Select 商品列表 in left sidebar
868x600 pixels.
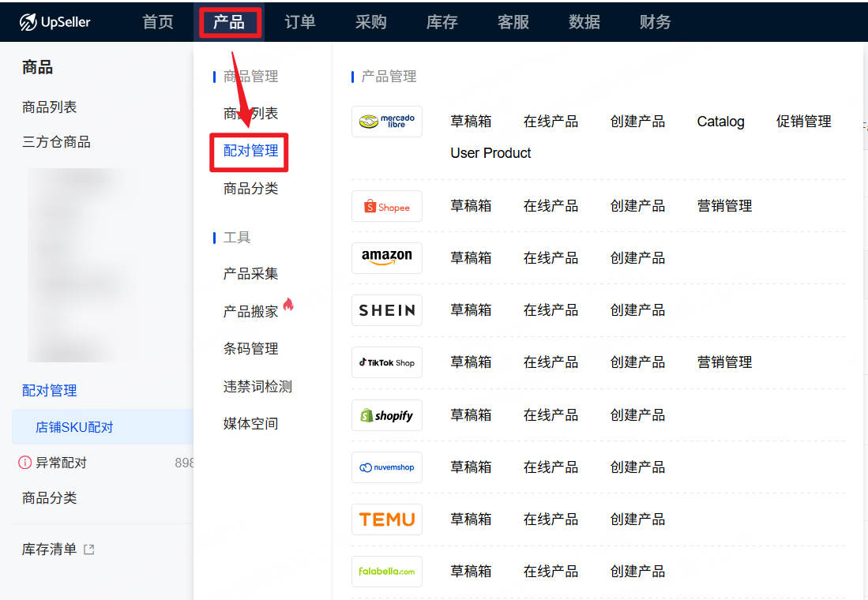[49, 107]
